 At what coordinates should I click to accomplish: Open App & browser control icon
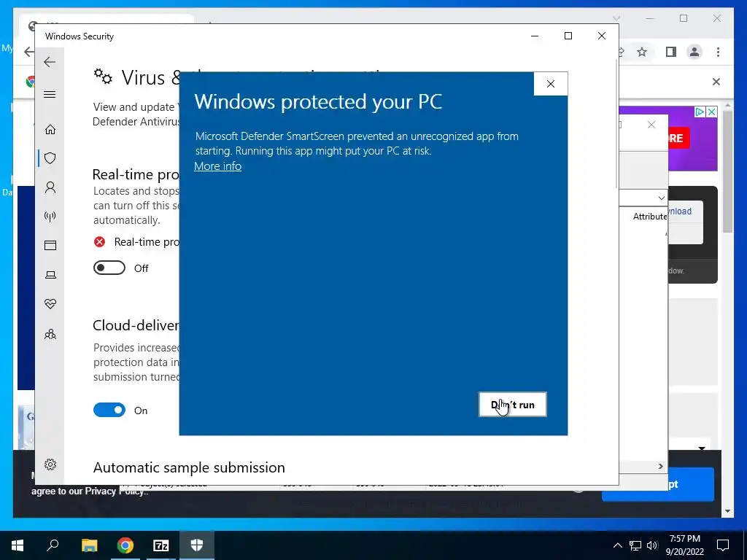tap(50, 245)
